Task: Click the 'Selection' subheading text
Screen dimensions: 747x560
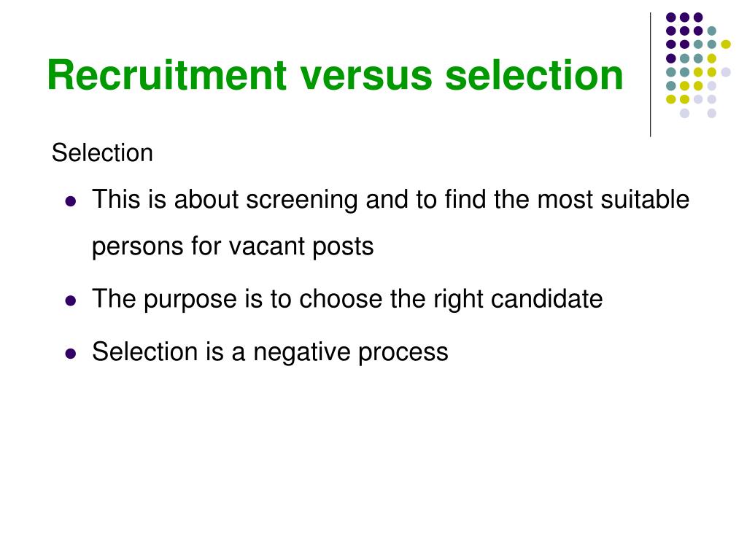Action: tap(102, 153)
